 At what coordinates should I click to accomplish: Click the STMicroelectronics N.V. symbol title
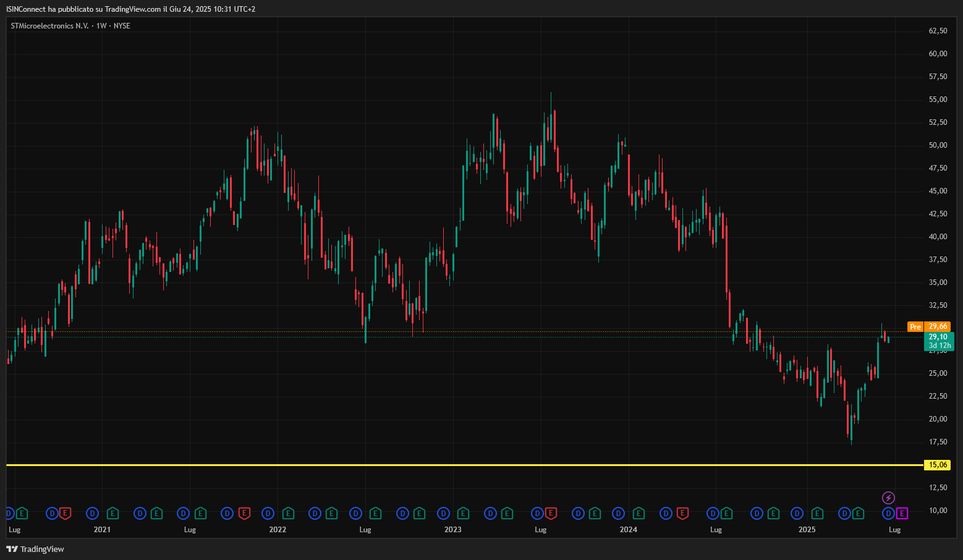coord(50,26)
